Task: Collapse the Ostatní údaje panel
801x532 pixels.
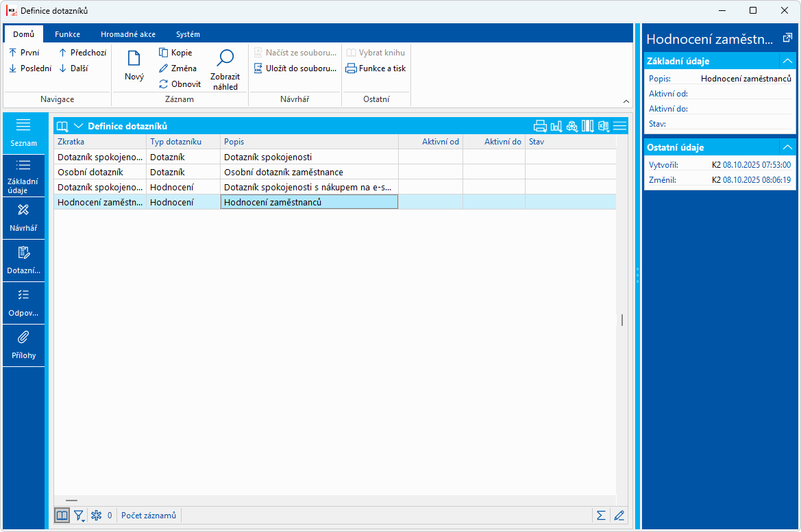Action: (x=787, y=148)
